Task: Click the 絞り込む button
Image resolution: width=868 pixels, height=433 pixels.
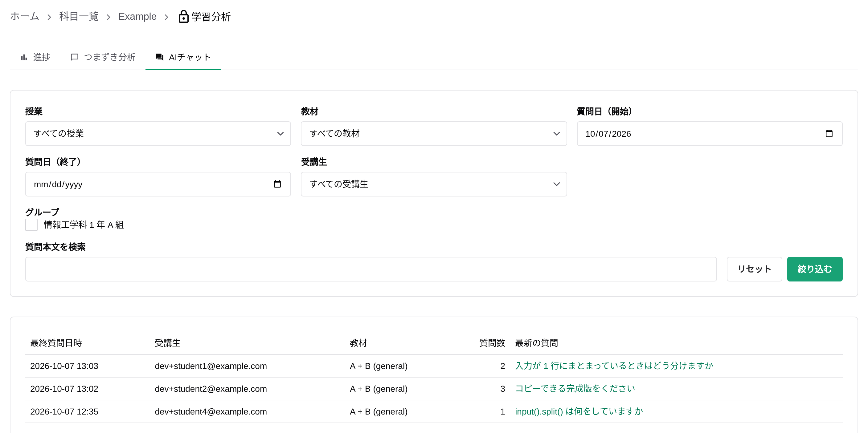Action: coord(814,269)
